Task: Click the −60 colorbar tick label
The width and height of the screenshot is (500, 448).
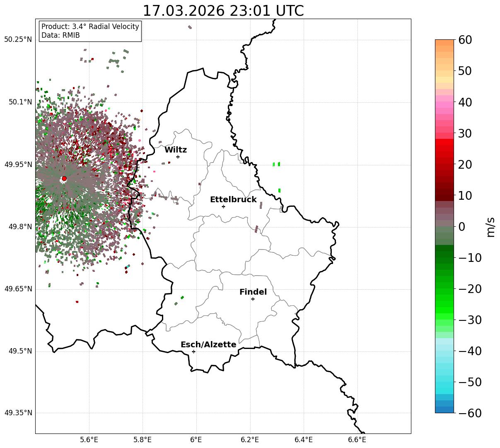Action: [470, 413]
